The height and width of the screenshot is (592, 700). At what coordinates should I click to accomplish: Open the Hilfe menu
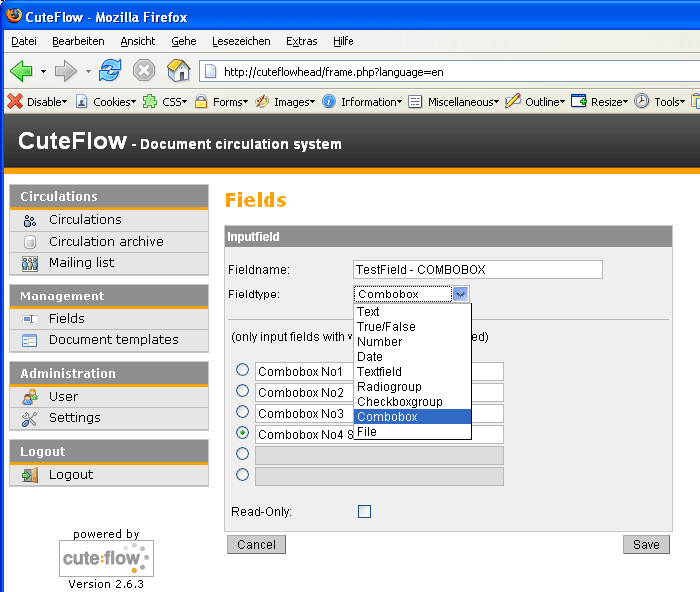[343, 41]
